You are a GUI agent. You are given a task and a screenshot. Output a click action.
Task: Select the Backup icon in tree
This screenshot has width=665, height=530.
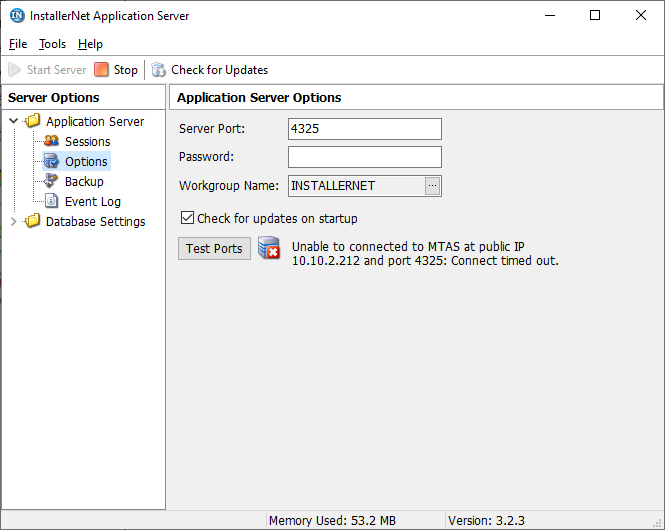click(x=51, y=181)
